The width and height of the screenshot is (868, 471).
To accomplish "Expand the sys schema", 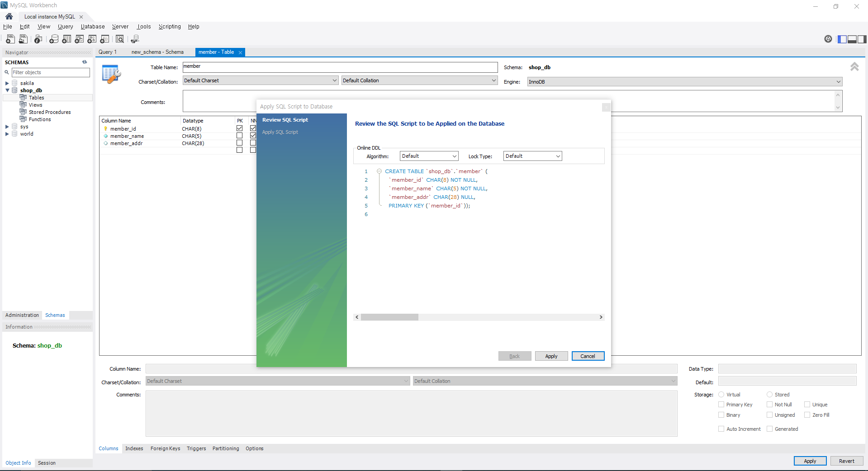I will [7, 127].
